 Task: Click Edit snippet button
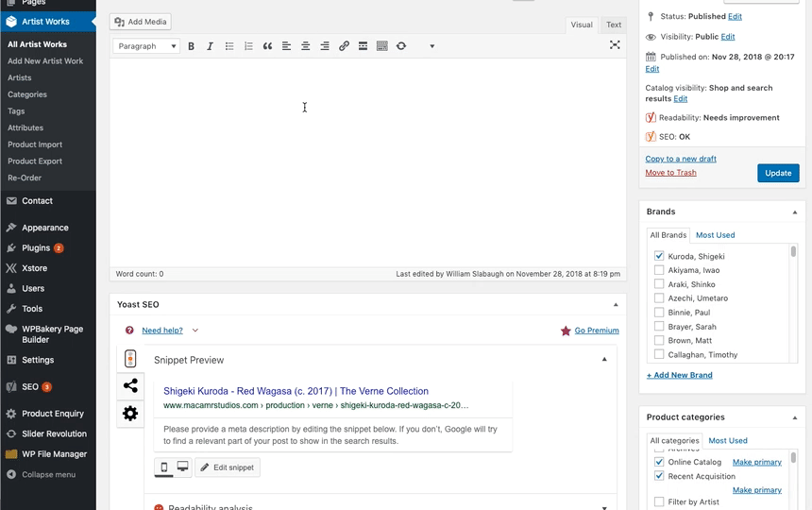228,467
